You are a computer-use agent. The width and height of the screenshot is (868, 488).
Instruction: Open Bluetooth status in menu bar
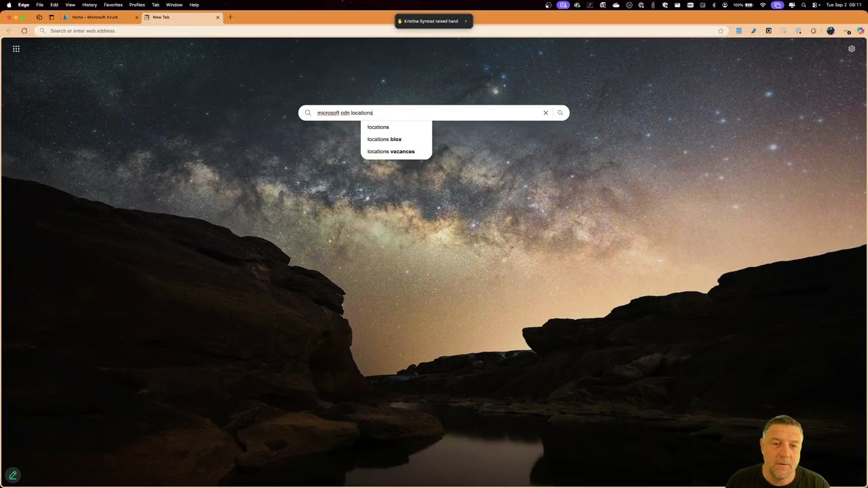click(713, 5)
